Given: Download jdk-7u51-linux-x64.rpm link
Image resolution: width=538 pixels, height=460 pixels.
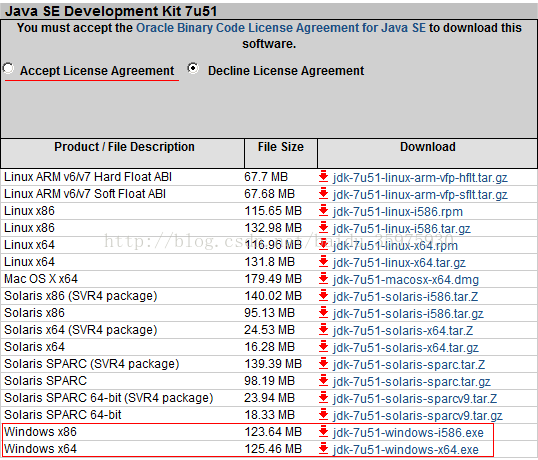Looking at the screenshot, I should coord(395,246).
